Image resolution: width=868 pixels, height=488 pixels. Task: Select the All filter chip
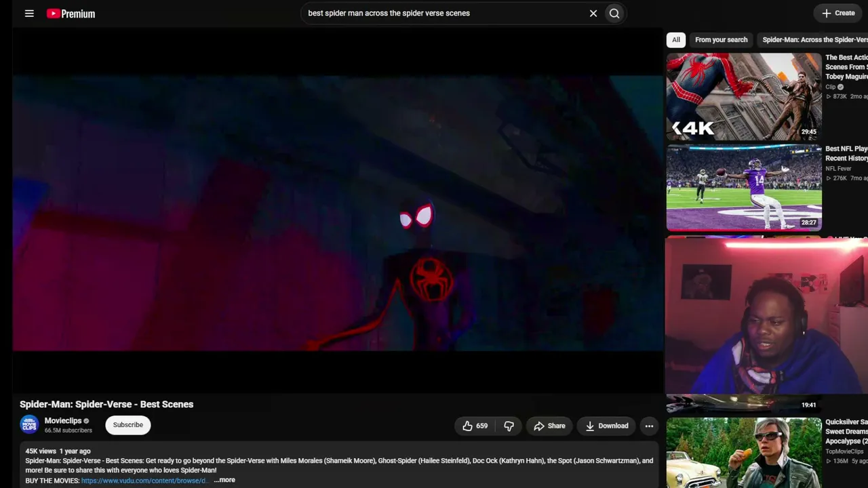[676, 40]
